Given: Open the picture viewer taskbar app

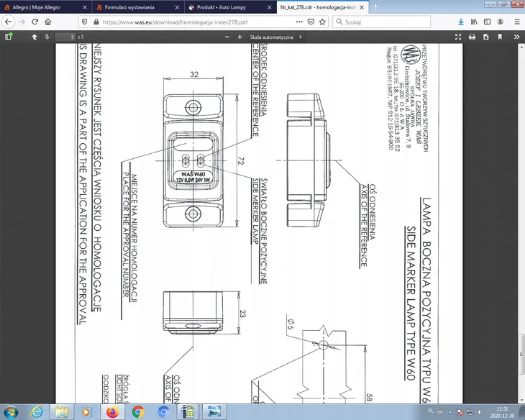Looking at the screenshot, I should tap(214, 411).
